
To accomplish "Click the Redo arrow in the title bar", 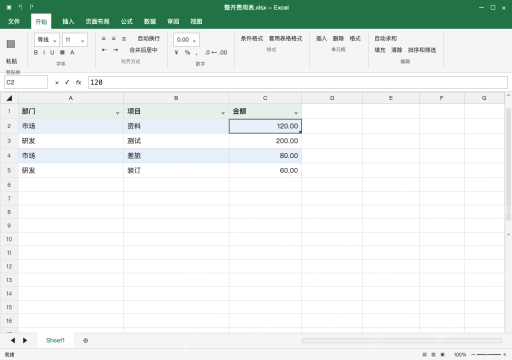I will [31, 7].
